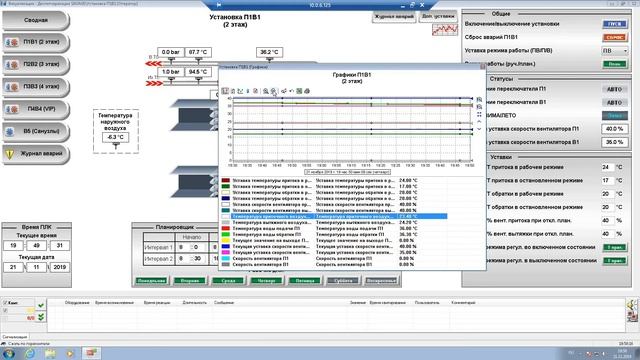Viewport: 640px width, 360px height.
Task: Click bright green swatch for Температура воды обратки
Action: [225, 235]
